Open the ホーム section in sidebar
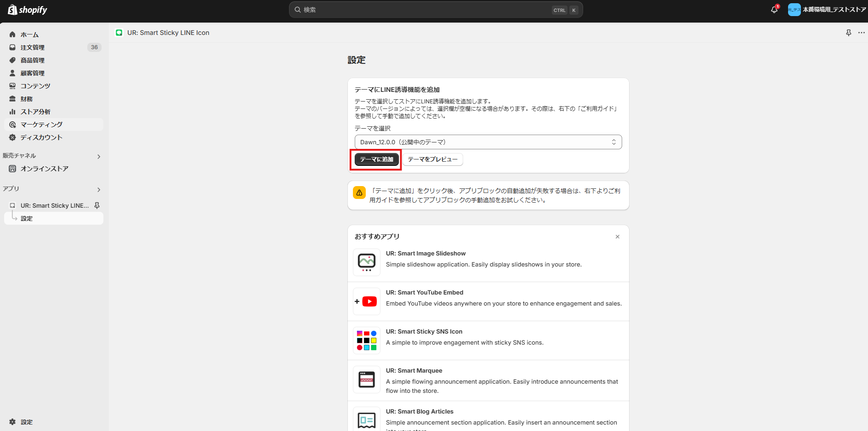 [29, 34]
